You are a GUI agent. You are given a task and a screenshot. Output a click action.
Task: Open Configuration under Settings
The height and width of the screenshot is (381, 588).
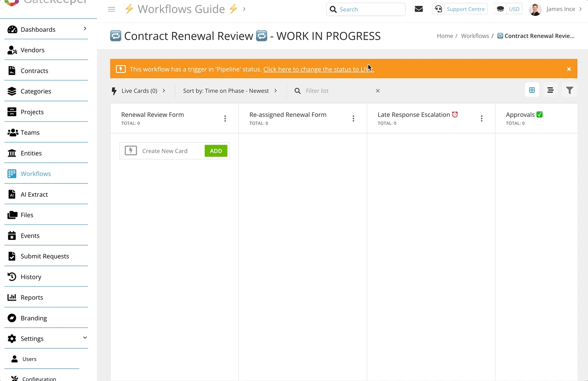pos(39,378)
